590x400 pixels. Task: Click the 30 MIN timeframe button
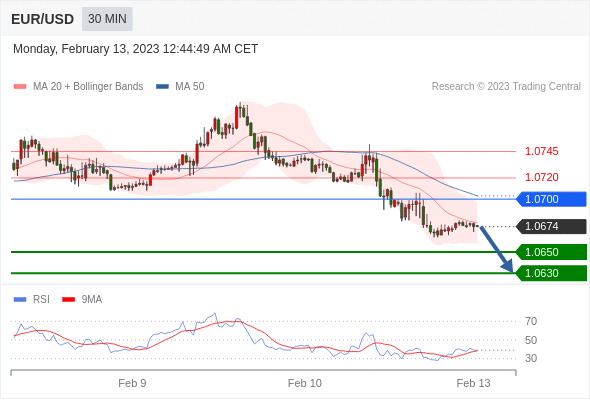107,19
